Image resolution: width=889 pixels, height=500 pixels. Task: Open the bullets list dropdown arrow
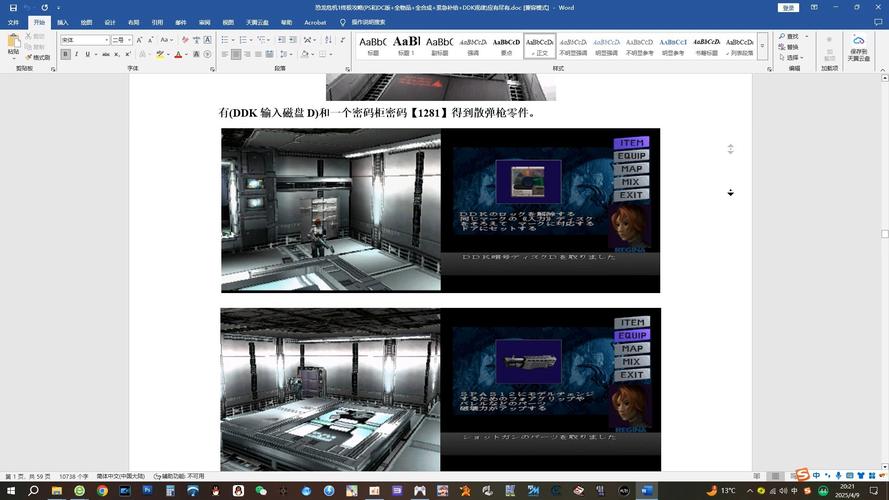coord(233,40)
